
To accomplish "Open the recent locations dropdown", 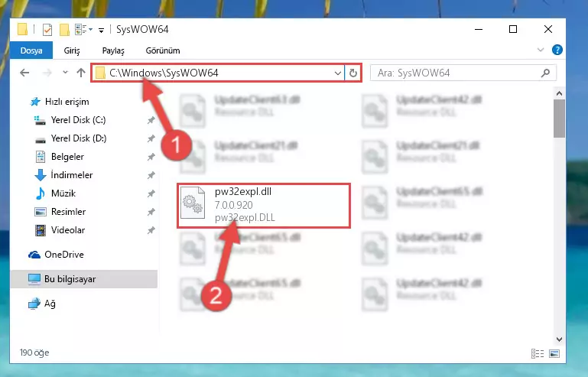I will click(65, 73).
